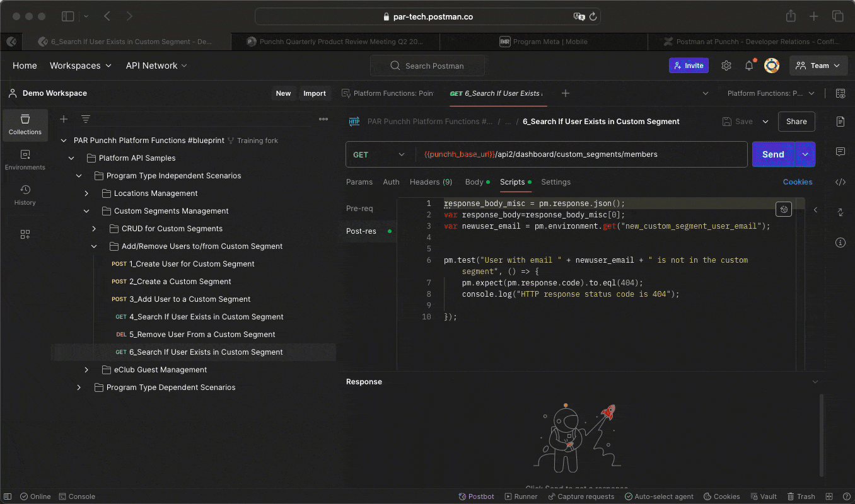Open the Platform Functions: Poin request tab
The image size is (855, 504).
pos(388,93)
